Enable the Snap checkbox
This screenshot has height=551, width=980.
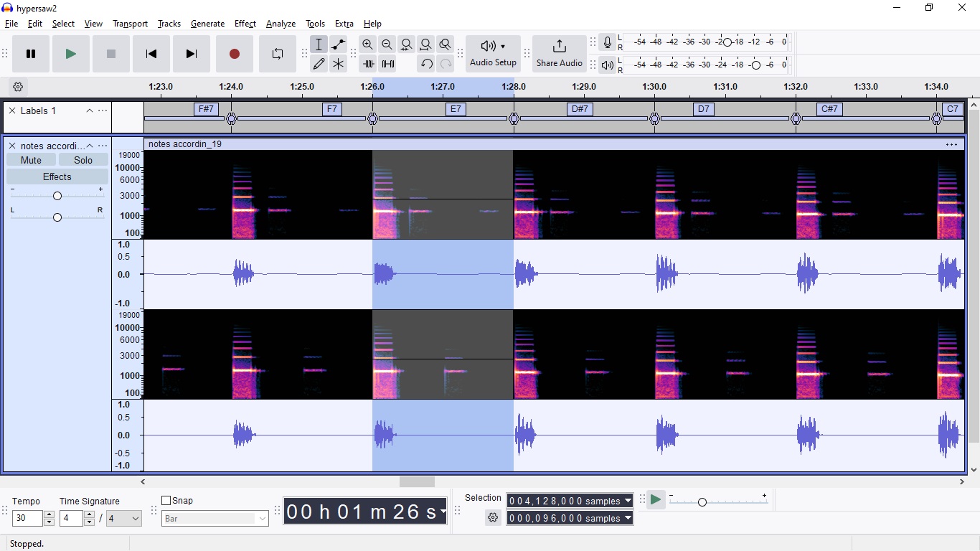[166, 501]
